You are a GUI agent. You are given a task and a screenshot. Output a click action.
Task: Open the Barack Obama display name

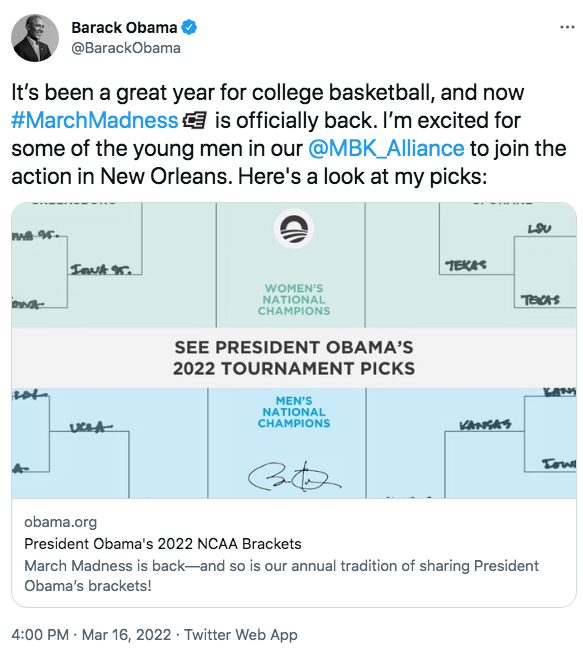124,27
